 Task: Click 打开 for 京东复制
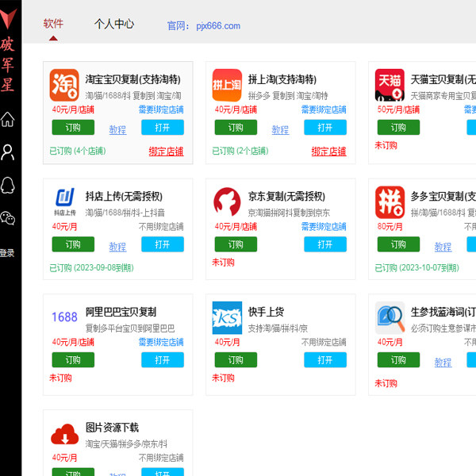[x=325, y=244]
